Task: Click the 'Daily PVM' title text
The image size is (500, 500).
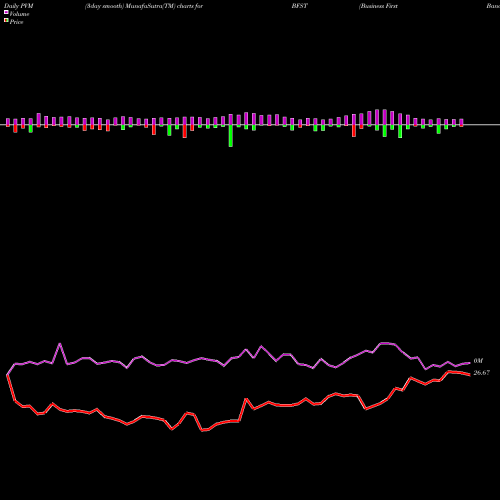Action: pyautogui.click(x=19, y=6)
